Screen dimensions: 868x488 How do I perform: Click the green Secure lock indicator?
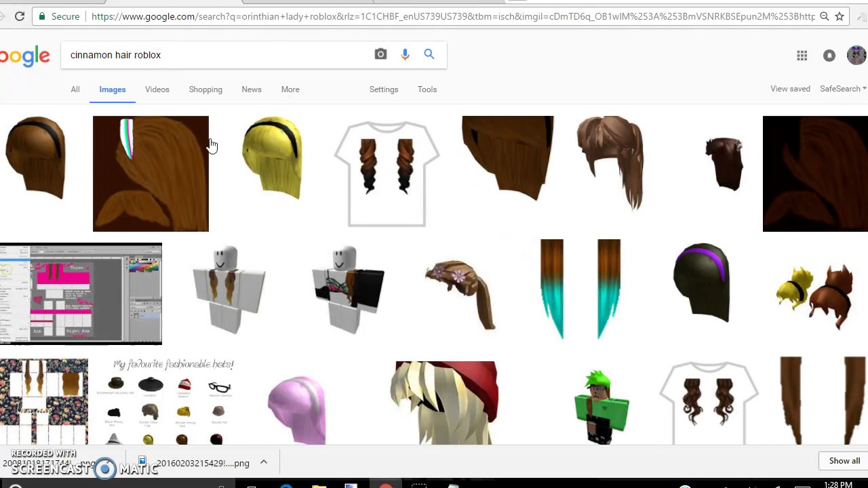point(59,16)
